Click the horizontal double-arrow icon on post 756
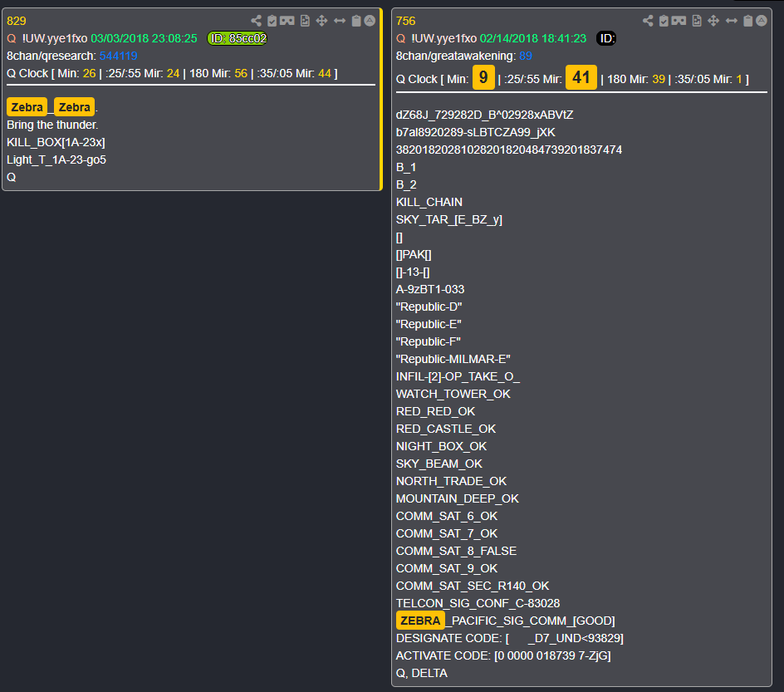The image size is (784, 692). point(732,21)
